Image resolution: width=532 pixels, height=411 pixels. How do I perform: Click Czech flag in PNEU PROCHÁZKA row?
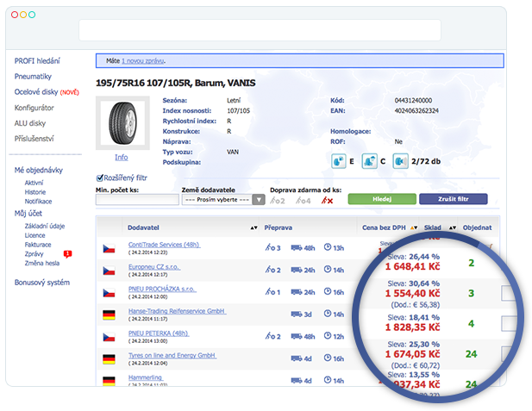(x=109, y=293)
